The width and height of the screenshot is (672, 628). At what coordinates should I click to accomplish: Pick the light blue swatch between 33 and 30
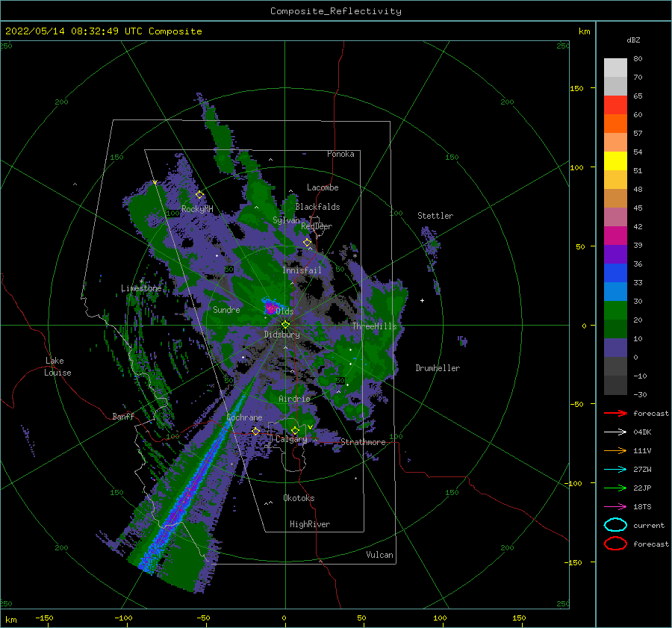click(615, 291)
